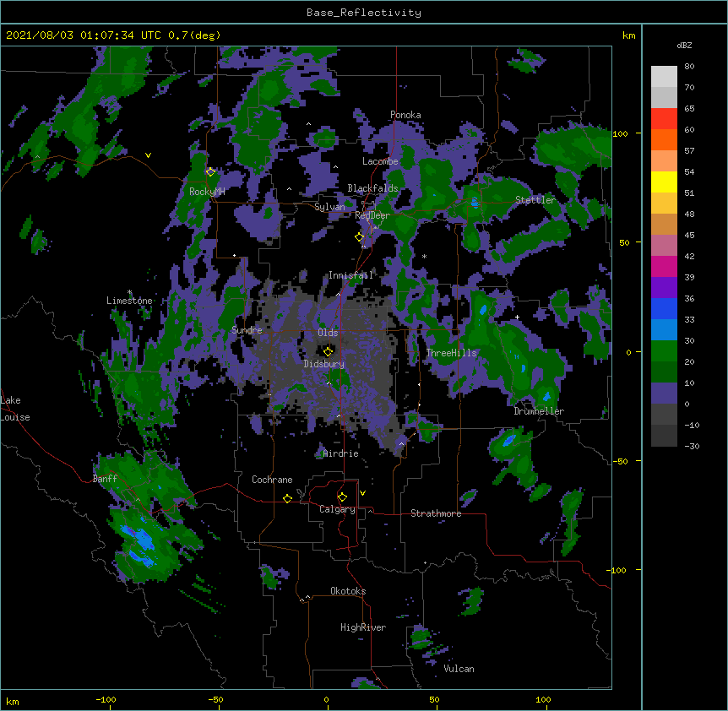The width and height of the screenshot is (728, 711).
Task: Pick the bright green 20-30 dBZ legend swatch
Action: [x=664, y=351]
